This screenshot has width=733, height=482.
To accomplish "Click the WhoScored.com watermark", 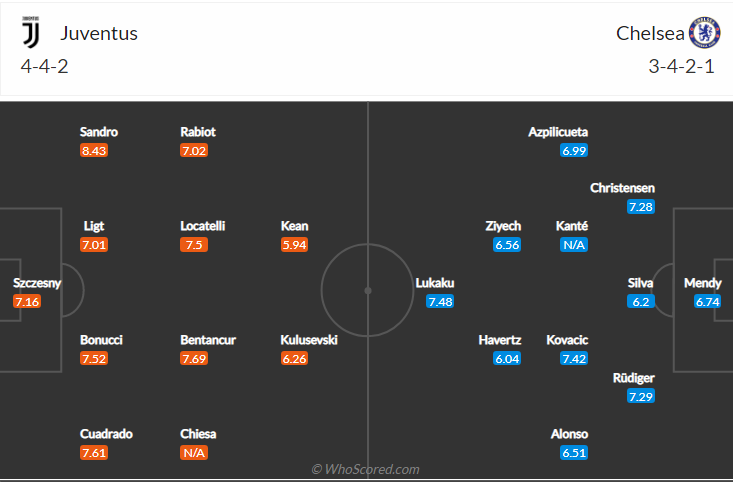I will [365, 469].
